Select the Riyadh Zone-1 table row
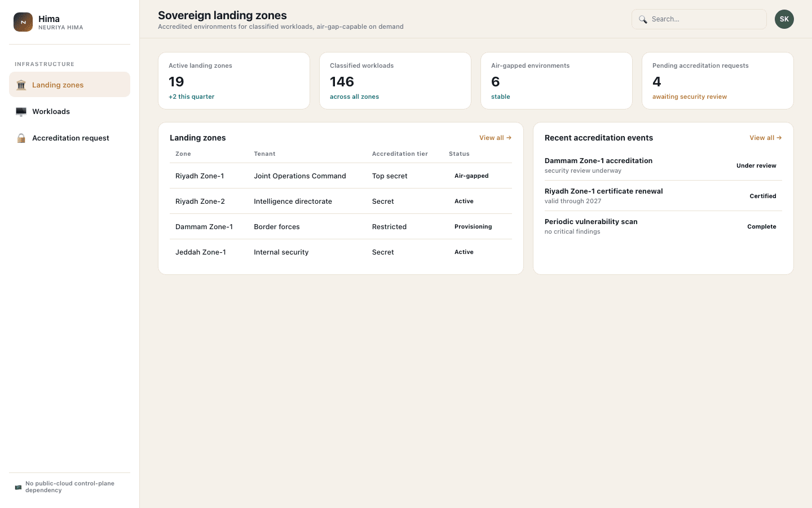The width and height of the screenshot is (812, 508). pyautogui.click(x=341, y=176)
